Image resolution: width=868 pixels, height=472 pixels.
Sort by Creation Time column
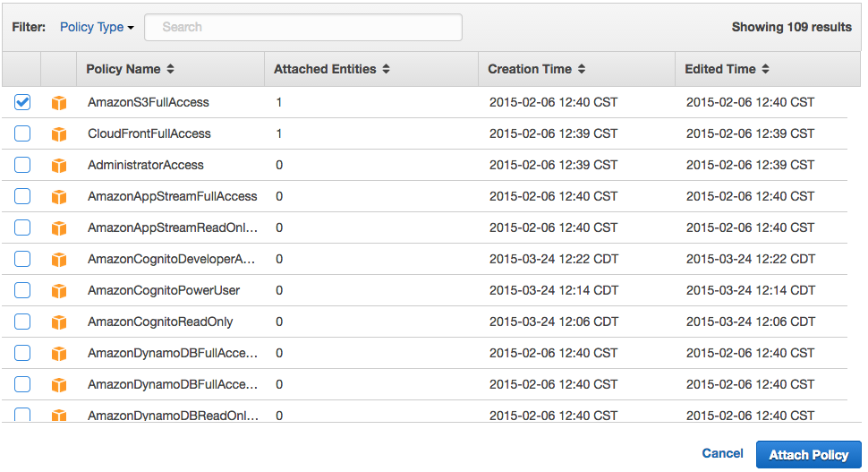536,69
